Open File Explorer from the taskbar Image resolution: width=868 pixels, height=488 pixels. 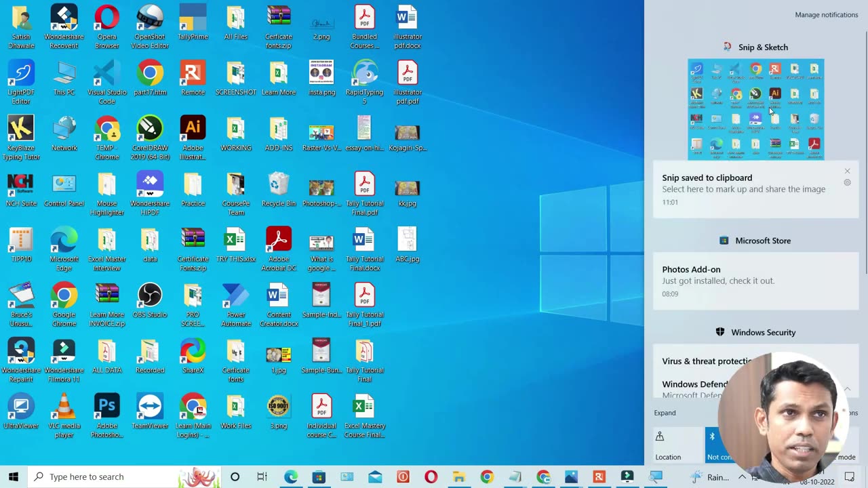pos(459,477)
